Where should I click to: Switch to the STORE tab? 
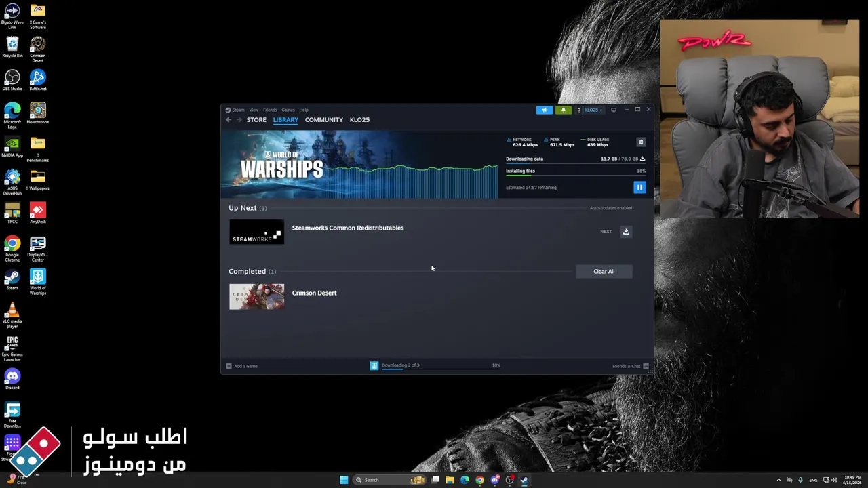[x=256, y=120]
